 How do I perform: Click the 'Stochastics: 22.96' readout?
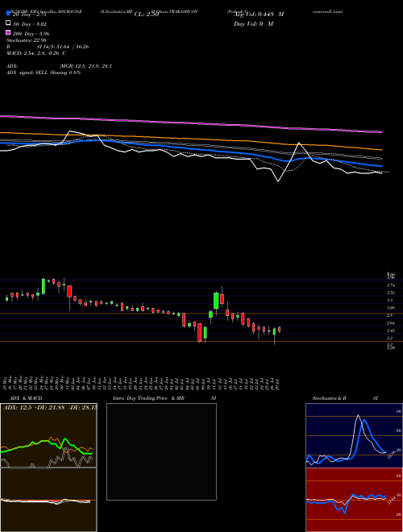[x=26, y=40]
